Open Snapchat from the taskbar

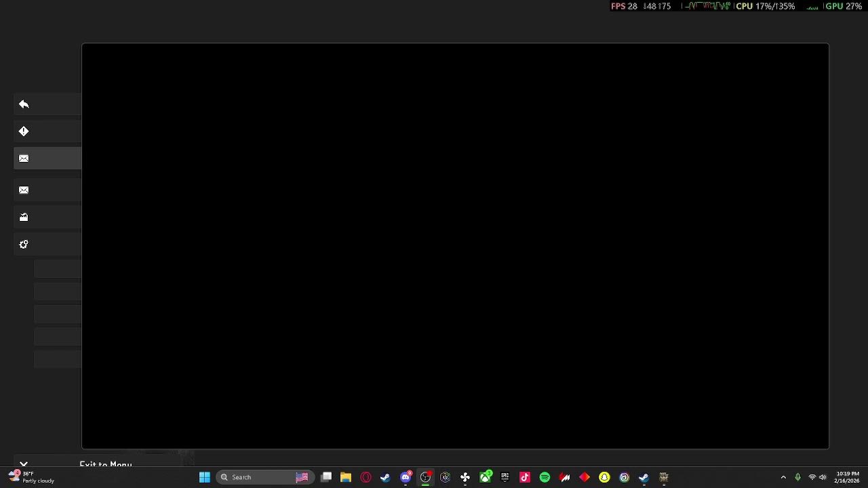pyautogui.click(x=604, y=477)
